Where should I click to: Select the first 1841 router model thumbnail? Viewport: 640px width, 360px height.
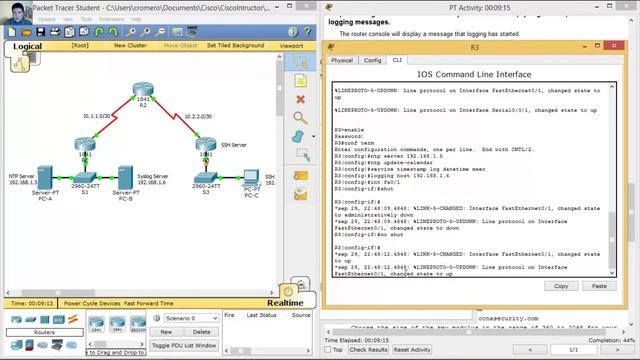tap(96, 324)
